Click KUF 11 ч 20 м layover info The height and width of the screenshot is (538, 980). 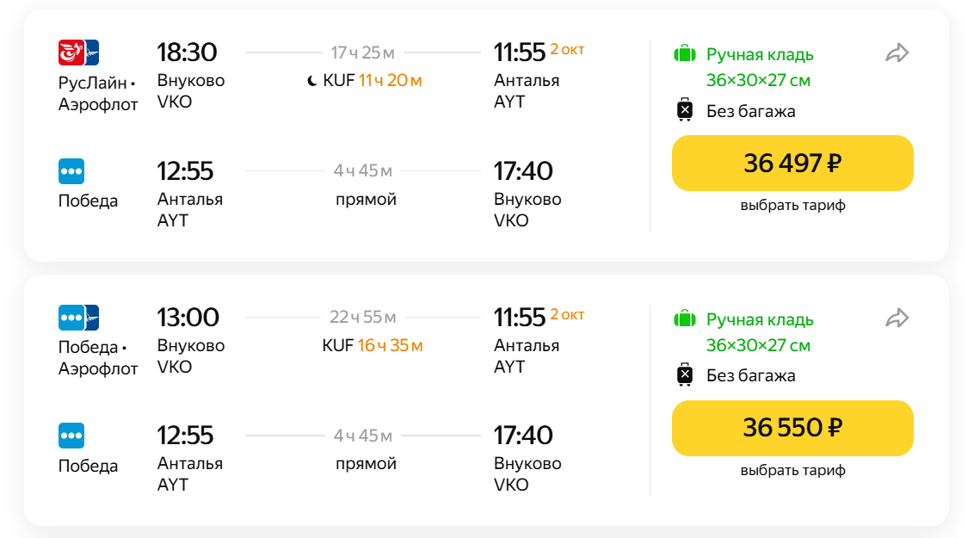(372, 81)
